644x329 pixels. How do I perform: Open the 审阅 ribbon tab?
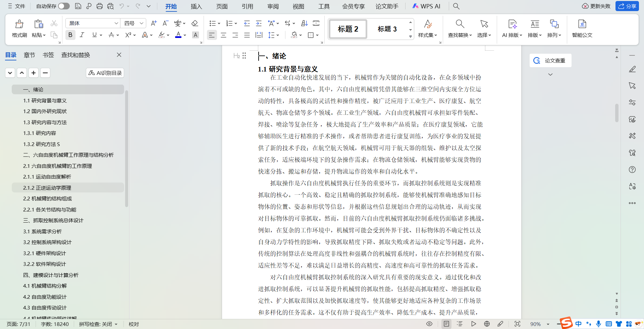click(x=273, y=6)
